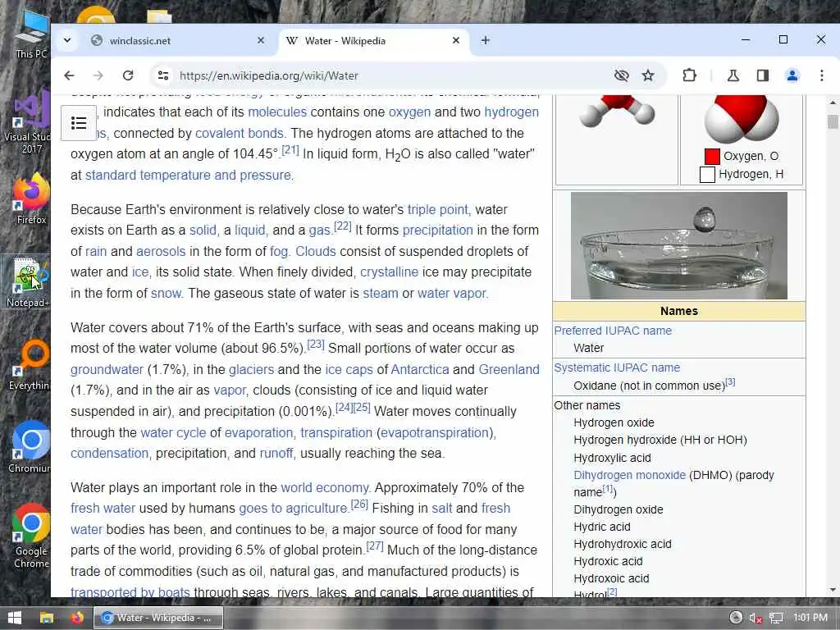Launch Firefox from the taskbar
The image size is (840, 630).
pos(77,619)
